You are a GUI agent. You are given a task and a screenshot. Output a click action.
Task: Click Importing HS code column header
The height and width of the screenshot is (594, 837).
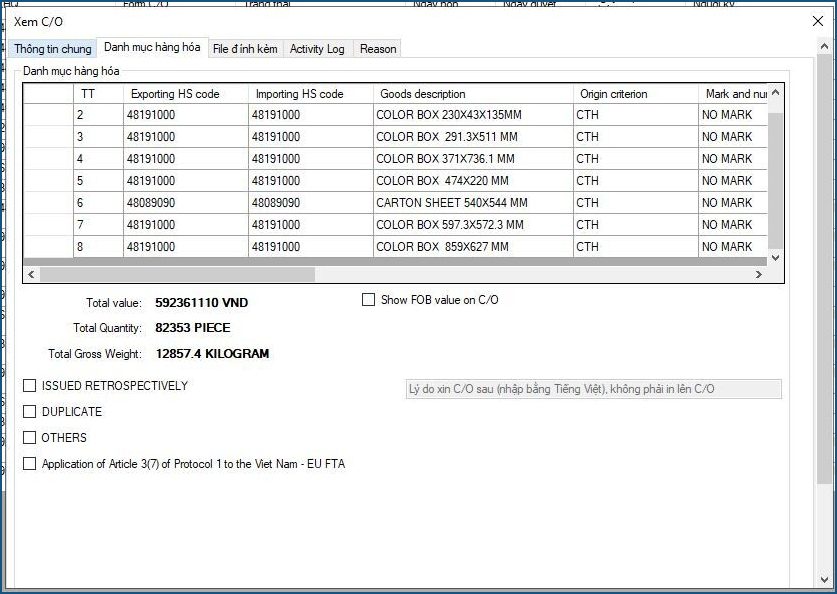pyautogui.click(x=311, y=94)
